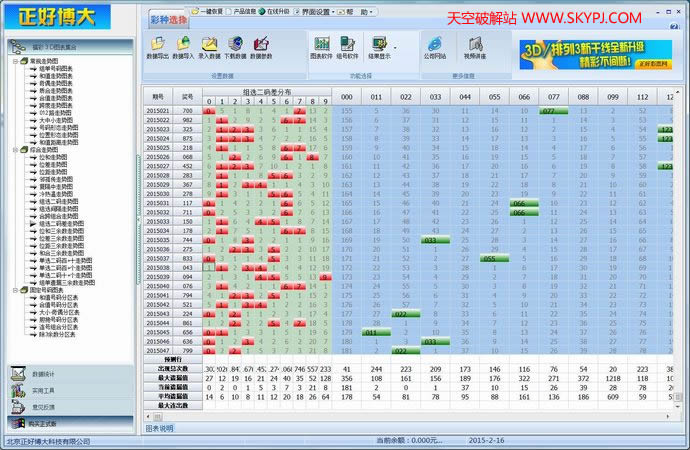The height and width of the screenshot is (450, 690).
Task: Collapse the 综合走势图 tree group
Action: (x=13, y=150)
